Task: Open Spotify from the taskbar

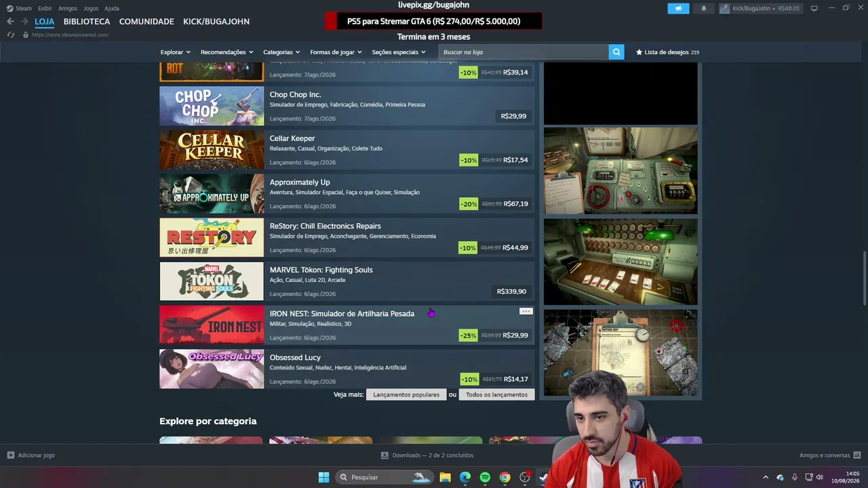Action: (485, 477)
